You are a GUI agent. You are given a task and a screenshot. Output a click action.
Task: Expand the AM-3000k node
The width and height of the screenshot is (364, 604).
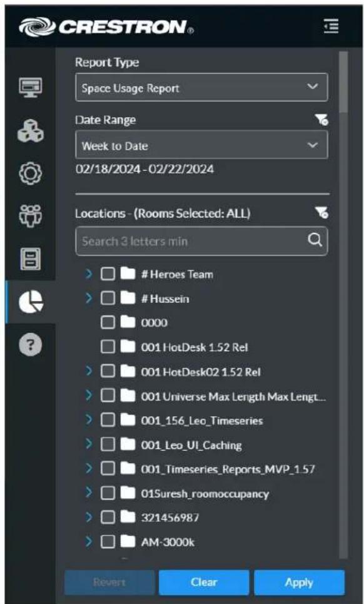pos(89,542)
